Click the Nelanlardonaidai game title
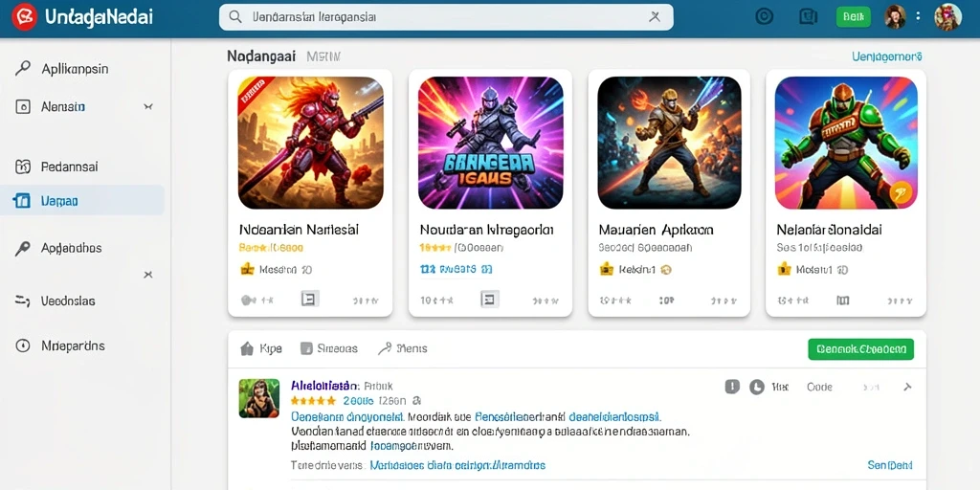 tap(830, 230)
